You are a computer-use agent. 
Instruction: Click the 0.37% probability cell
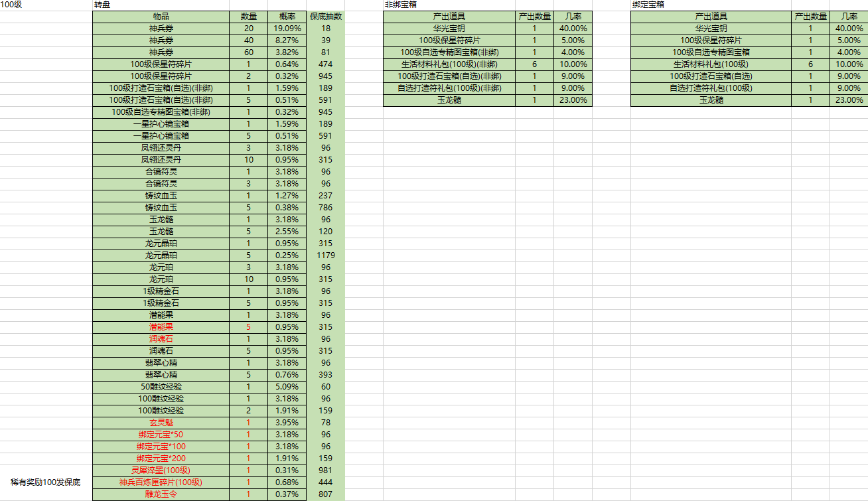[x=287, y=494]
